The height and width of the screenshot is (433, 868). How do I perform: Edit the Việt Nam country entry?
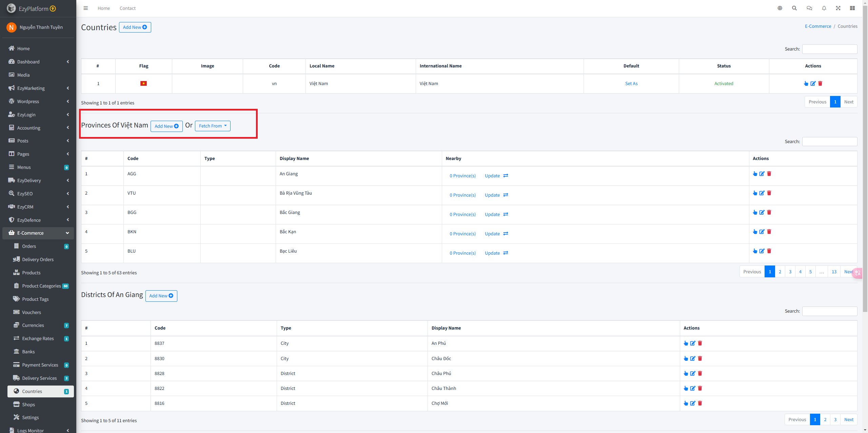click(x=813, y=83)
